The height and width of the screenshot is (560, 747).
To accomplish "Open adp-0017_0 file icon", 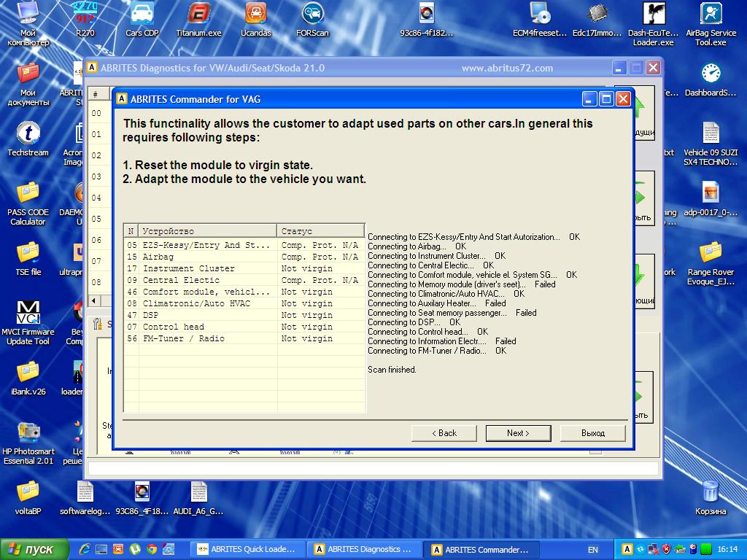I will (711, 199).
